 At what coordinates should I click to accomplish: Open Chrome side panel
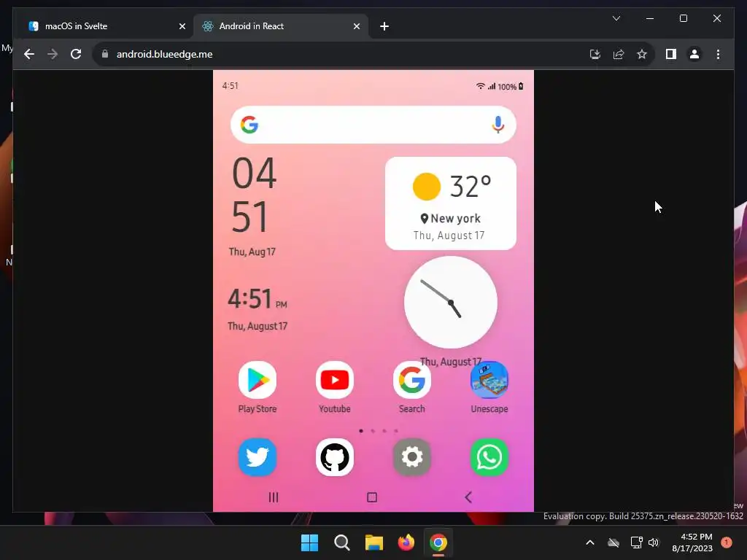pos(671,54)
